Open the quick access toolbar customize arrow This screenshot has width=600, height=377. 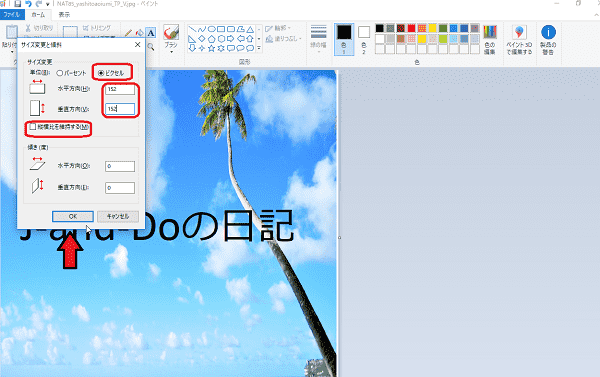pos(48,4)
